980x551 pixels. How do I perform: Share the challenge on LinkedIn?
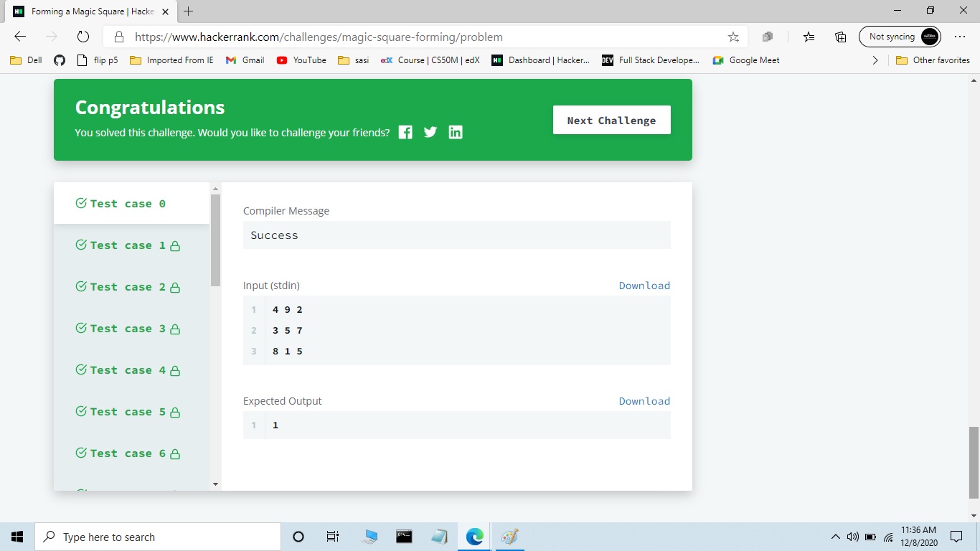click(456, 132)
